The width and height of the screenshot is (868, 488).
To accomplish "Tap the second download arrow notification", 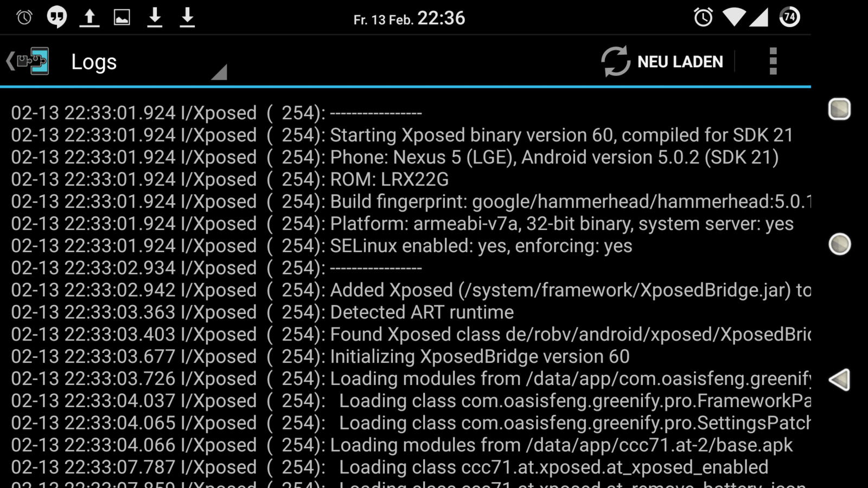I will pyautogui.click(x=187, y=17).
